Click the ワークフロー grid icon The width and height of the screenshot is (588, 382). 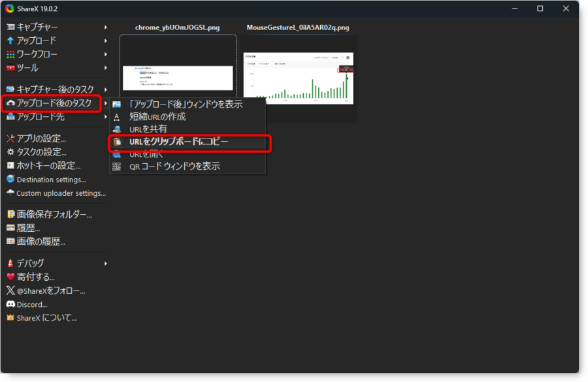coord(10,54)
